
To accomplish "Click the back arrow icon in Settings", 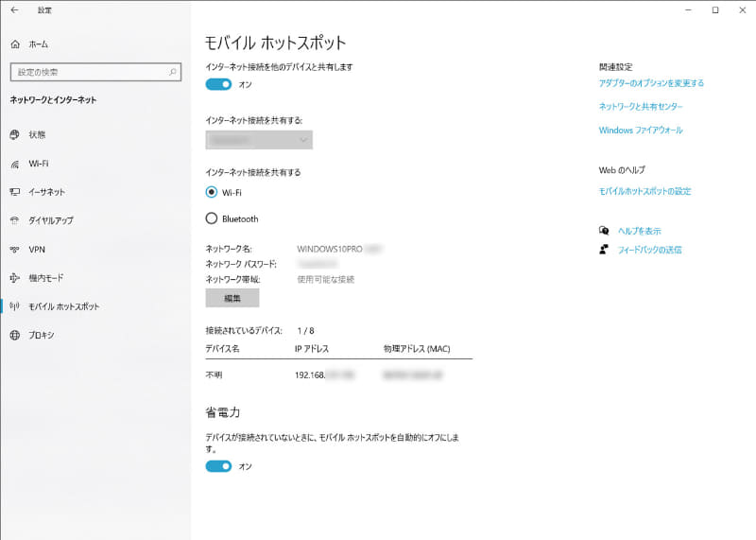I will click(x=14, y=9).
